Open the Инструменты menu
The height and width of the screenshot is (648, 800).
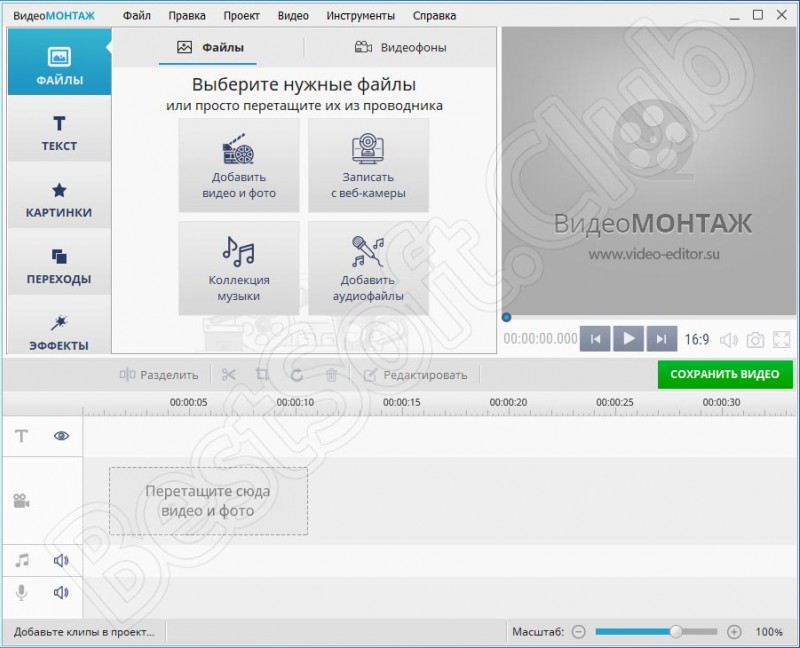click(x=360, y=16)
